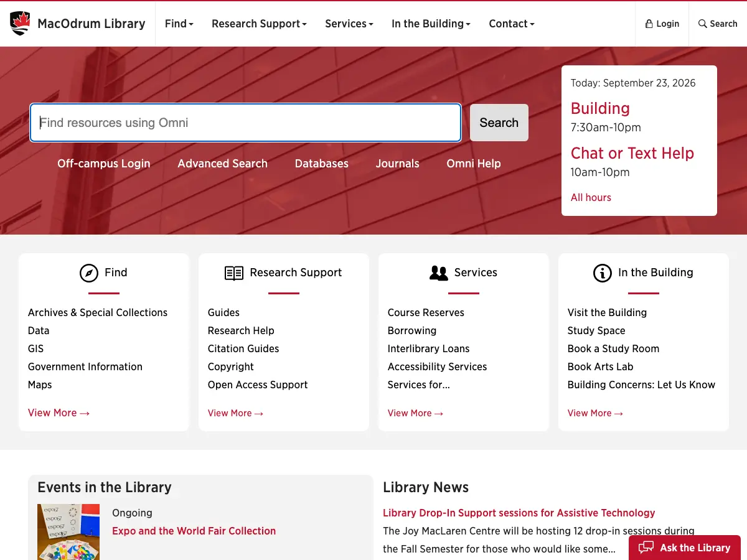Click the Services card heading
The height and width of the screenshot is (560, 747).
476,273
